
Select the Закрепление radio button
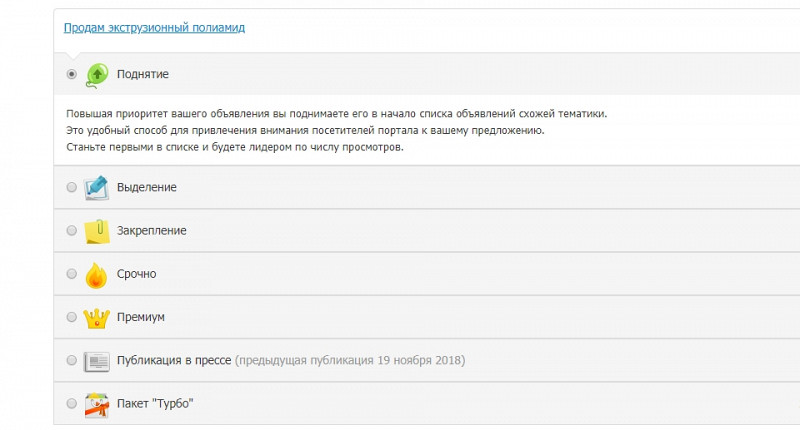[71, 231]
